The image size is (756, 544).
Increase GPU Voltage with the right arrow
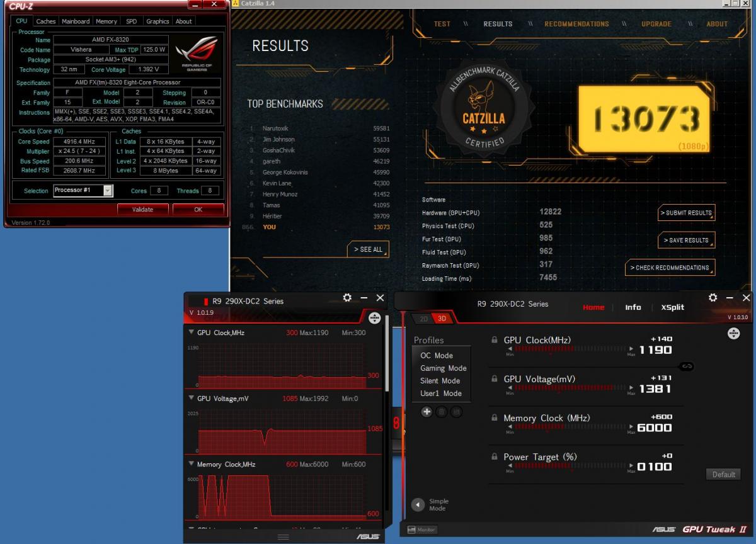click(631, 387)
